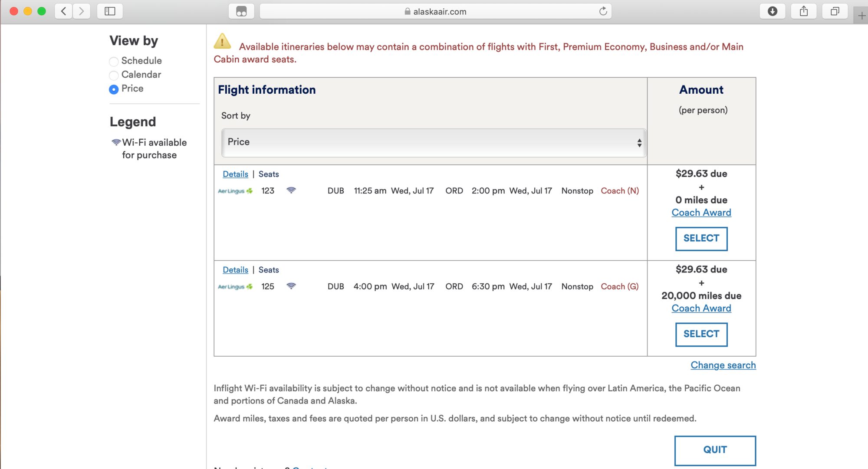Reload the alaskaair.com page
The image size is (868, 469).
coord(603,11)
